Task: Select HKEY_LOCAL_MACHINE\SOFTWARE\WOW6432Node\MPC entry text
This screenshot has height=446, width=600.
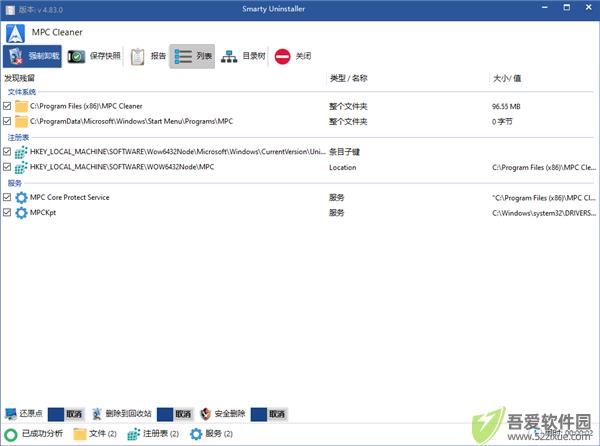Action: 122,167
